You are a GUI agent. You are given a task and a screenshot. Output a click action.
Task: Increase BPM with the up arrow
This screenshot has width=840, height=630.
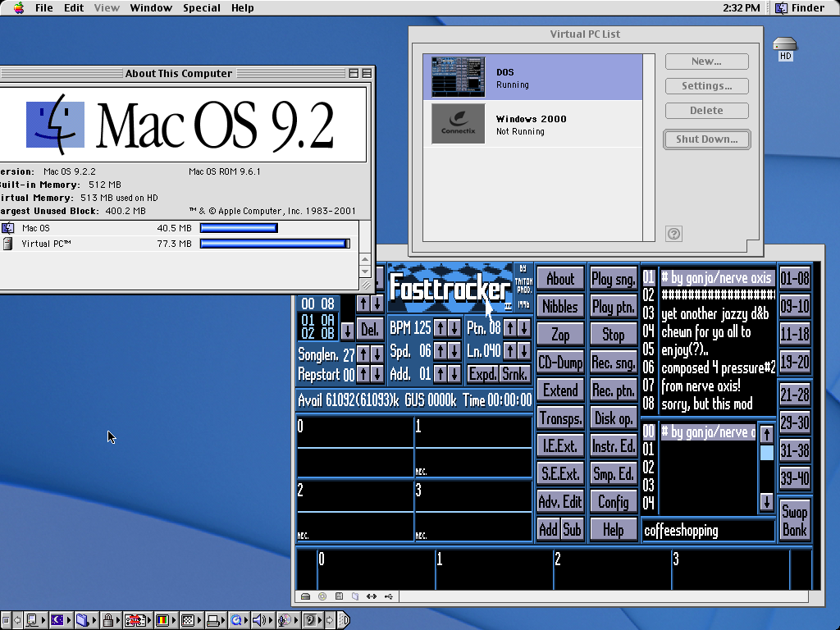point(441,328)
